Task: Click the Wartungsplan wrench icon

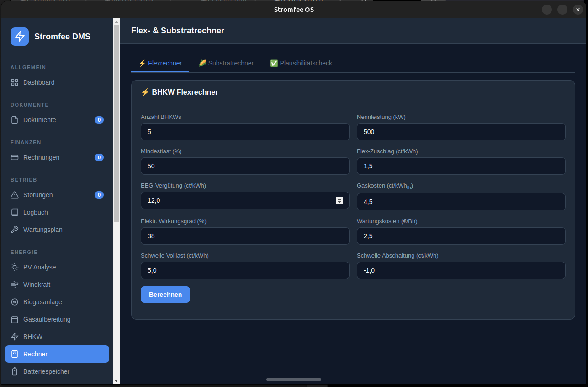Action: (15, 230)
